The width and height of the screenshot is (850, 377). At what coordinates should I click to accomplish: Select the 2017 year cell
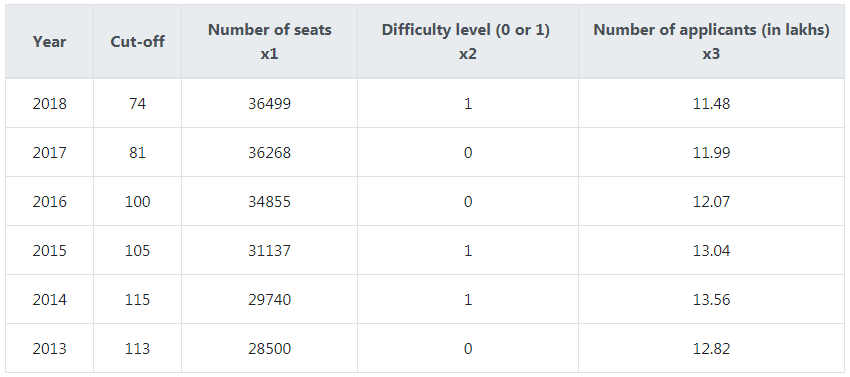(49, 153)
